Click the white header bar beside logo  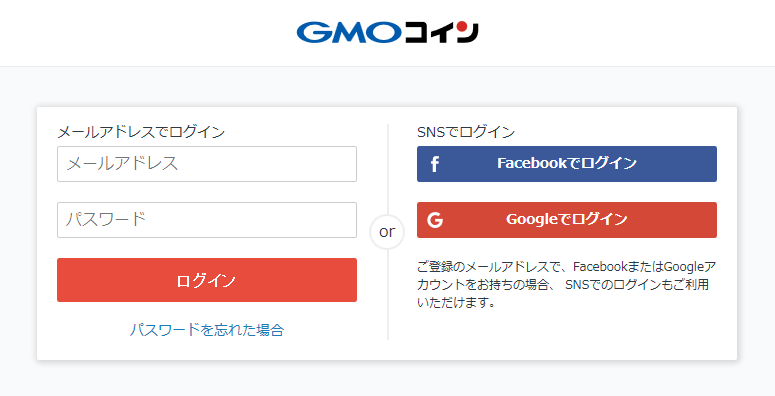click(148, 33)
